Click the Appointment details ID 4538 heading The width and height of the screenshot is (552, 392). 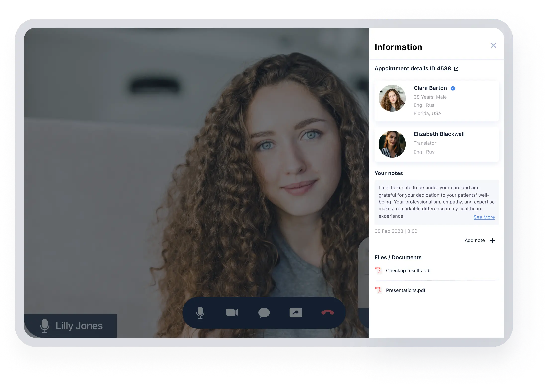413,69
